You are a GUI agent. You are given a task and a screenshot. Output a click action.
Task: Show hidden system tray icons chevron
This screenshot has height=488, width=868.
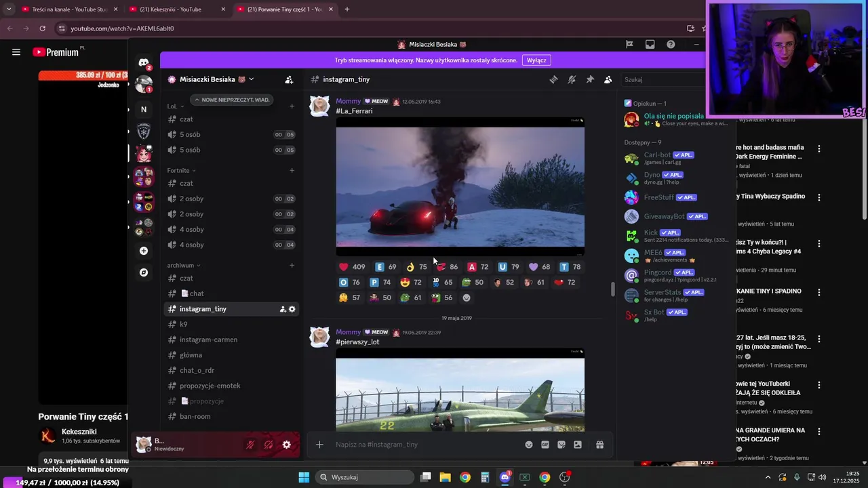(x=768, y=477)
